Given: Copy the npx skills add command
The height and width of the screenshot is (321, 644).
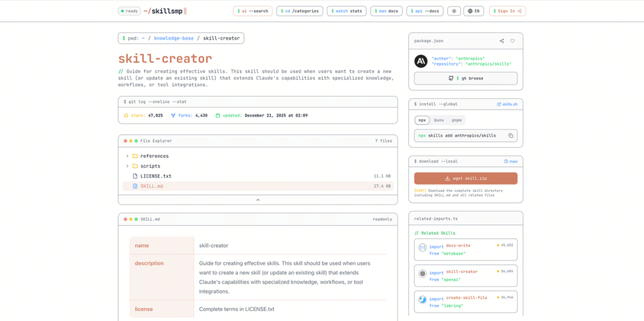Looking at the screenshot, I should point(510,136).
